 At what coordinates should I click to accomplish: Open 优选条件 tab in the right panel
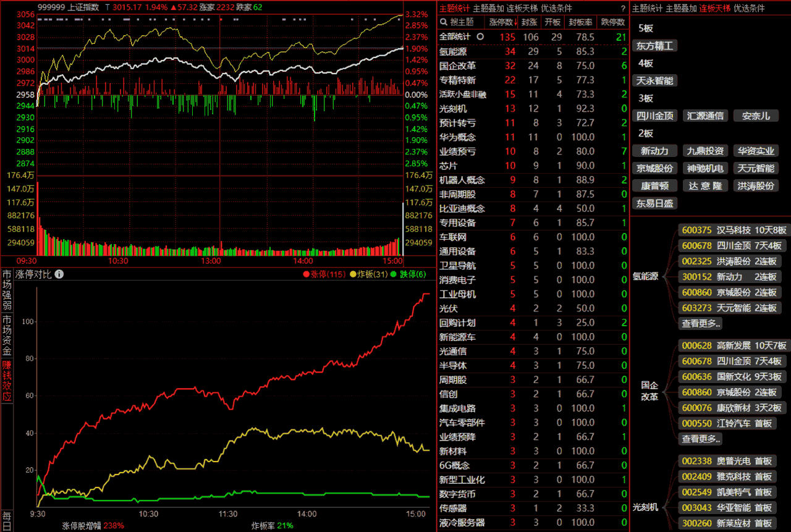[749, 9]
